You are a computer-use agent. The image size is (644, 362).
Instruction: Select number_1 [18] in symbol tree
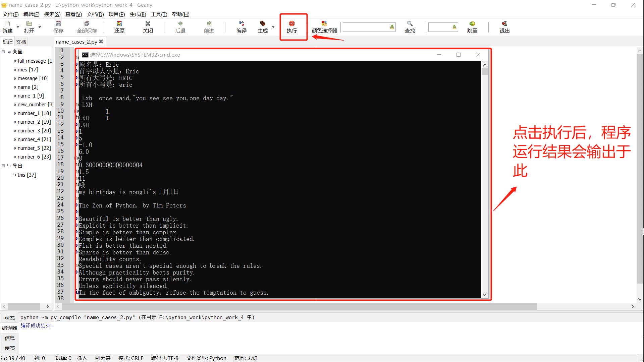pos(34,113)
